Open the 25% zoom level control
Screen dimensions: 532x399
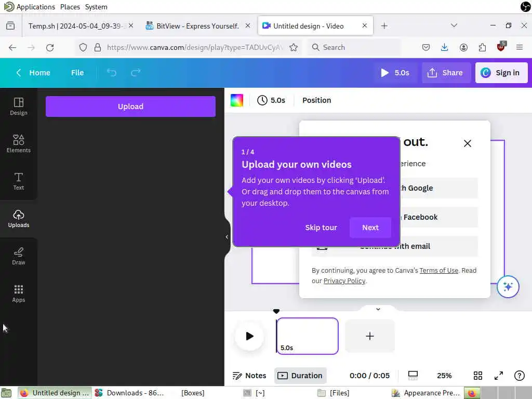[x=444, y=376]
